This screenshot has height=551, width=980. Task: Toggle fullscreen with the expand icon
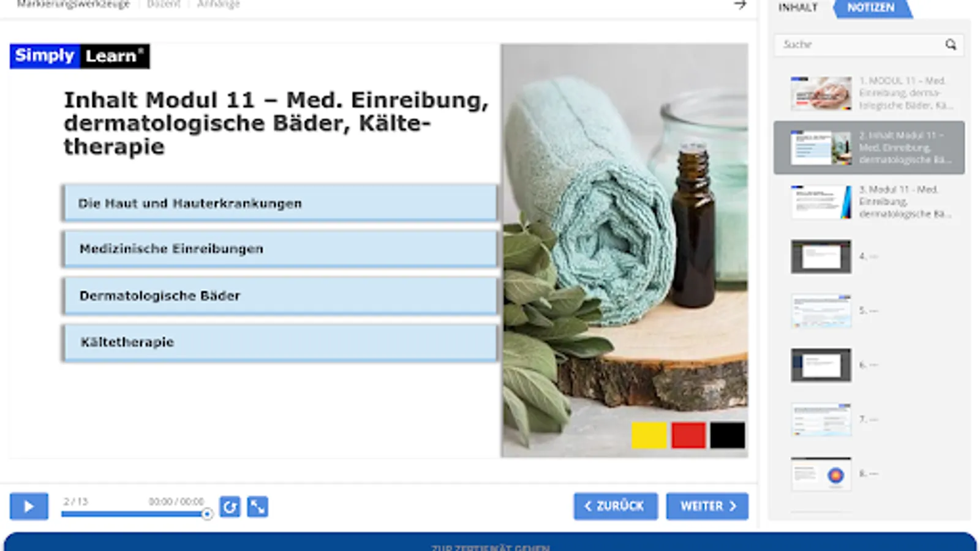pos(257,507)
